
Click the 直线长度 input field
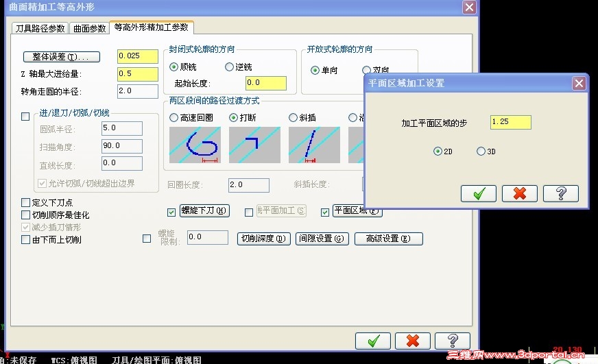click(x=122, y=164)
